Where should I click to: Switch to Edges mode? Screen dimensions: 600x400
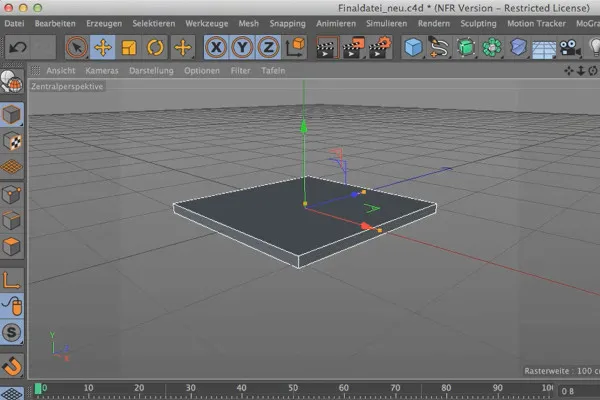(11, 220)
